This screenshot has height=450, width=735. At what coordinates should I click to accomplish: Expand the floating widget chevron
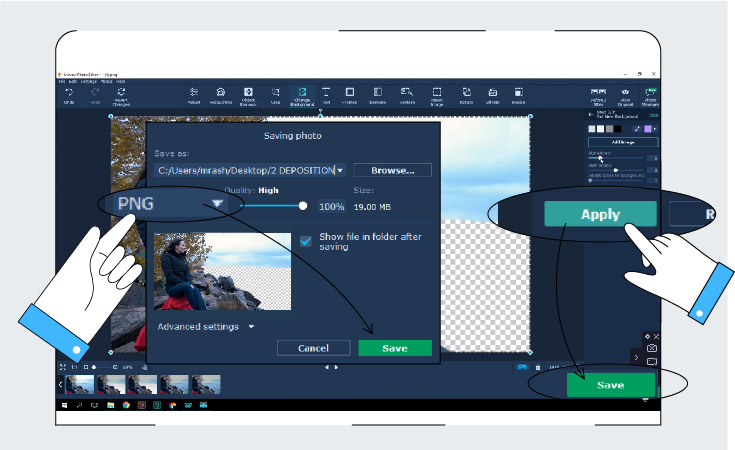tap(636, 357)
